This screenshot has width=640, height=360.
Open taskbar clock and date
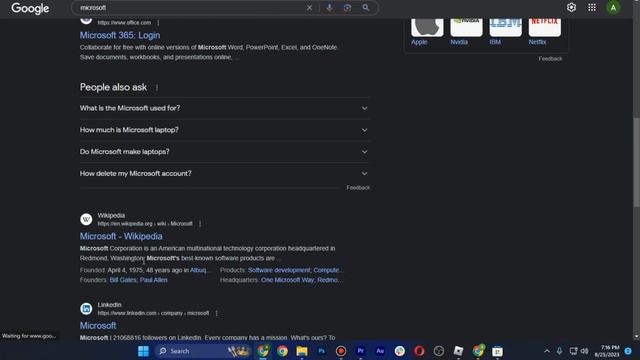tap(607, 351)
